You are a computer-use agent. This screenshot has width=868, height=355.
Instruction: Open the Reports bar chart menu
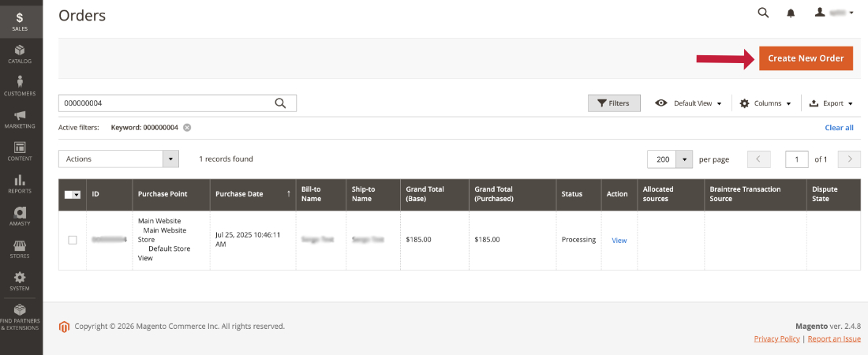click(x=20, y=185)
